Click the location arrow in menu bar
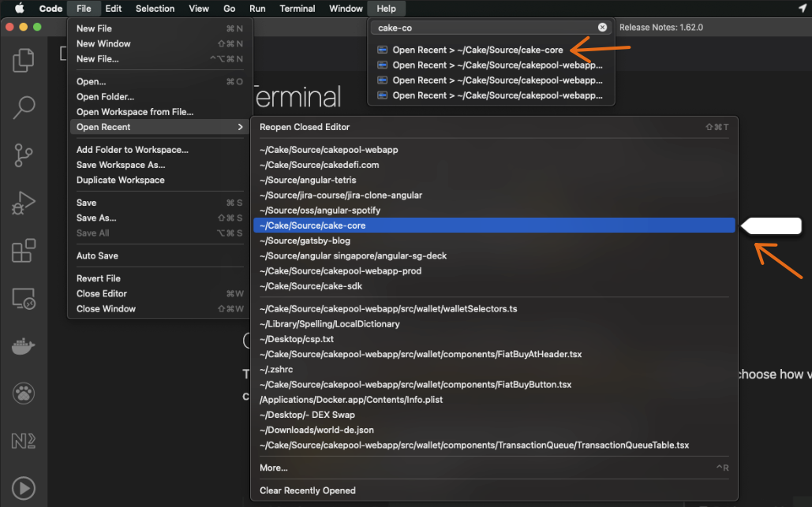This screenshot has width=812, height=507. [803, 8]
